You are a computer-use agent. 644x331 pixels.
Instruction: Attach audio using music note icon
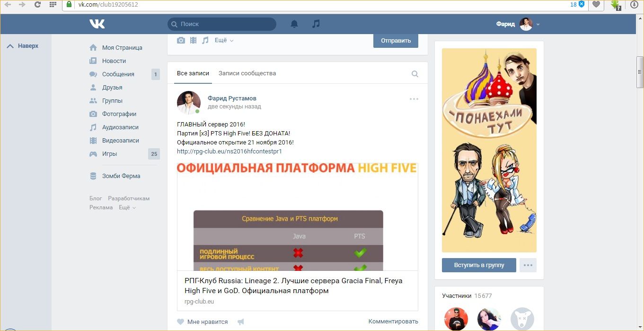(x=205, y=41)
